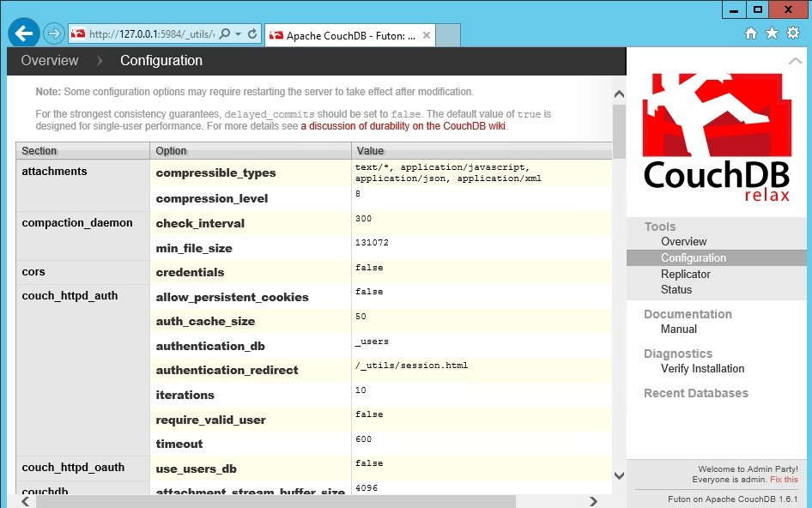Click the search magnifier in address bar

[225, 34]
